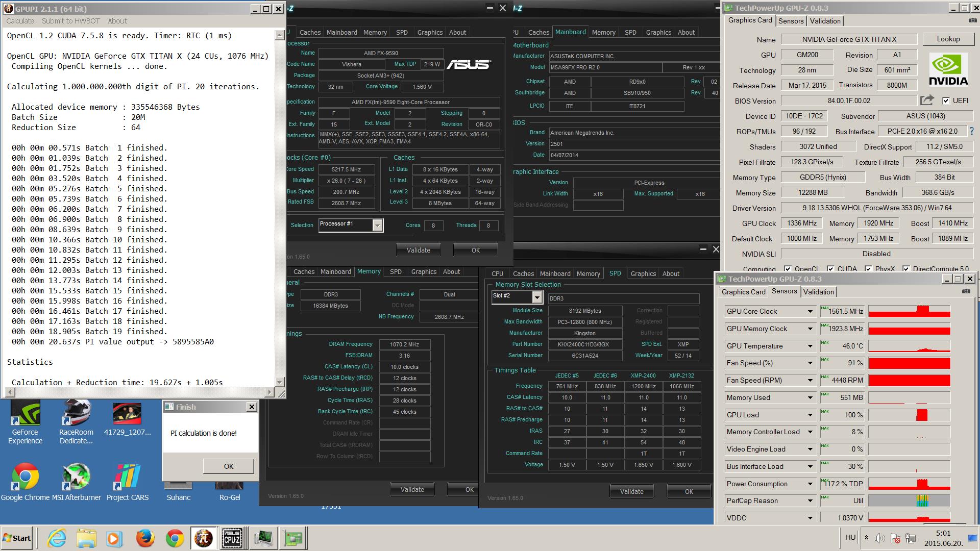Viewport: 980px width, 551px height.
Task: Open the About menu in GPUPI
Action: pos(117,21)
